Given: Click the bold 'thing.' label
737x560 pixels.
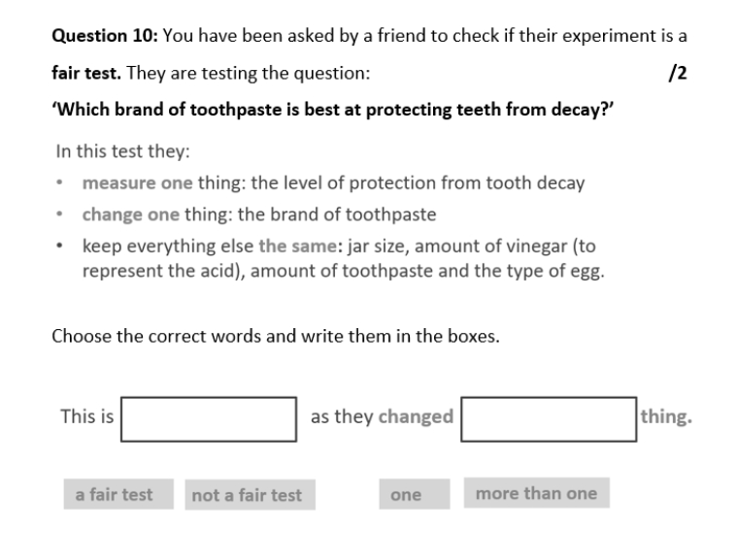Looking at the screenshot, I should point(665,416).
